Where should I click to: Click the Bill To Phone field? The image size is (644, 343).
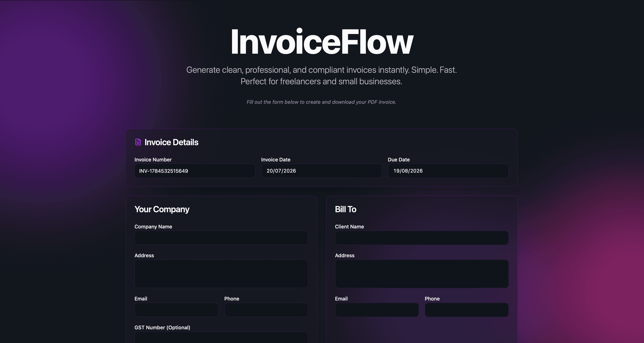pos(466,310)
